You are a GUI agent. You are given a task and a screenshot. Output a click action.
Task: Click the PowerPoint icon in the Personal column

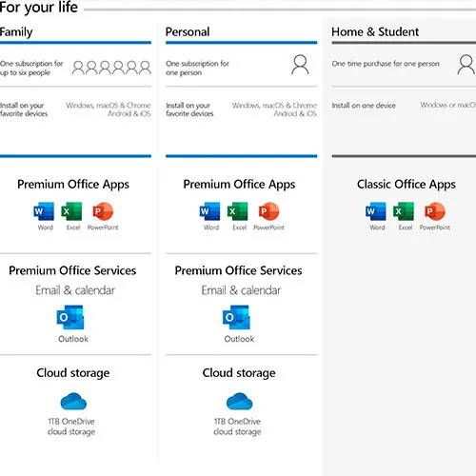pos(268,211)
